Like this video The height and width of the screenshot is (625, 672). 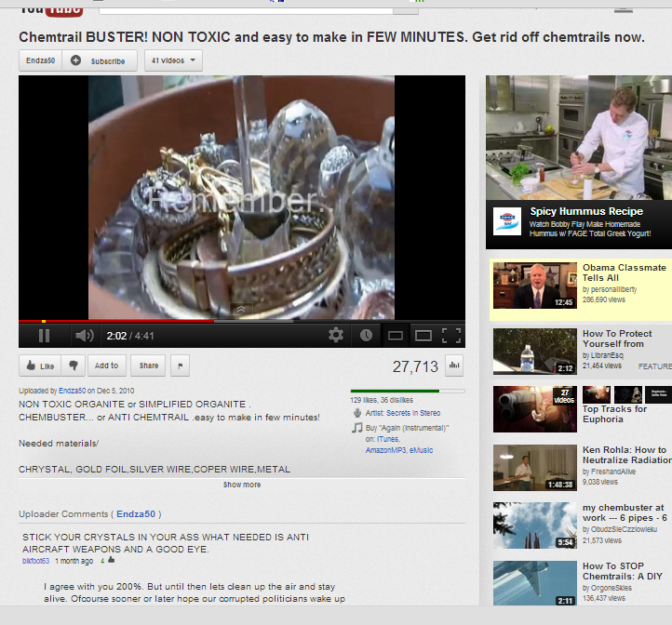pyautogui.click(x=39, y=366)
